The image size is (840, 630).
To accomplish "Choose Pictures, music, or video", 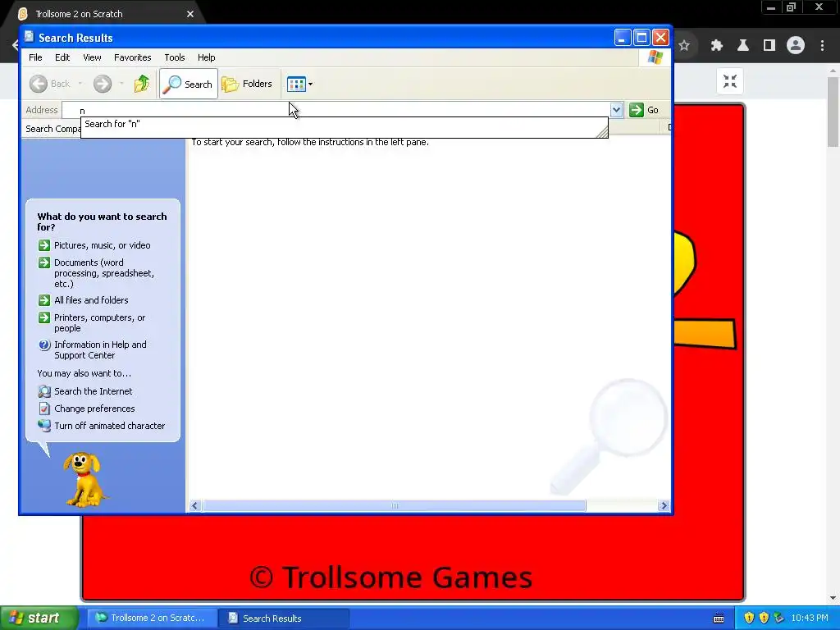I will coord(103,245).
